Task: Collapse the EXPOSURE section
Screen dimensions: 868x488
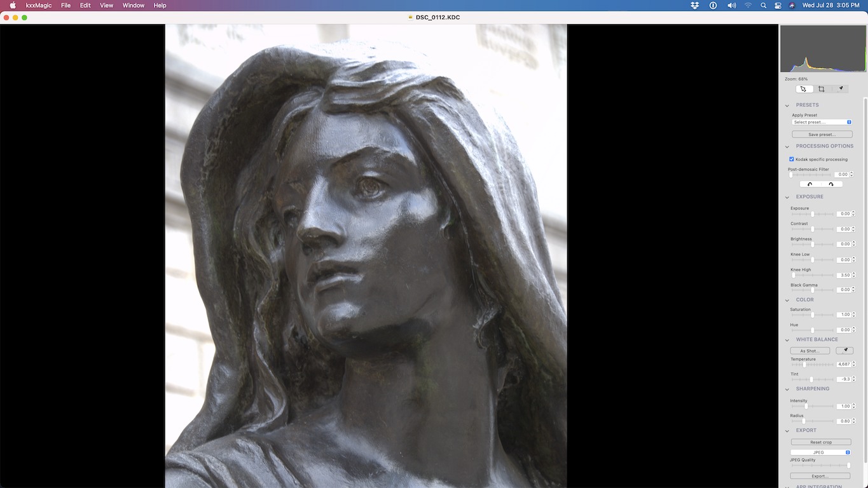Action: click(x=787, y=197)
